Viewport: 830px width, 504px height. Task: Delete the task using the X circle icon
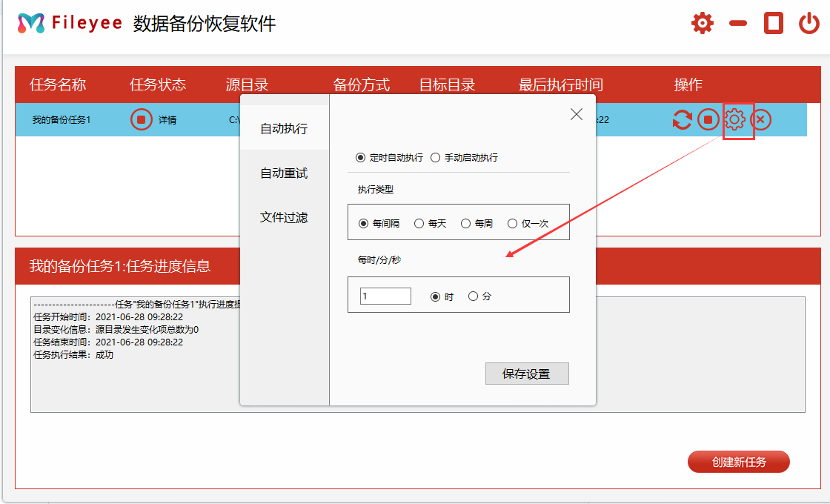tap(761, 119)
